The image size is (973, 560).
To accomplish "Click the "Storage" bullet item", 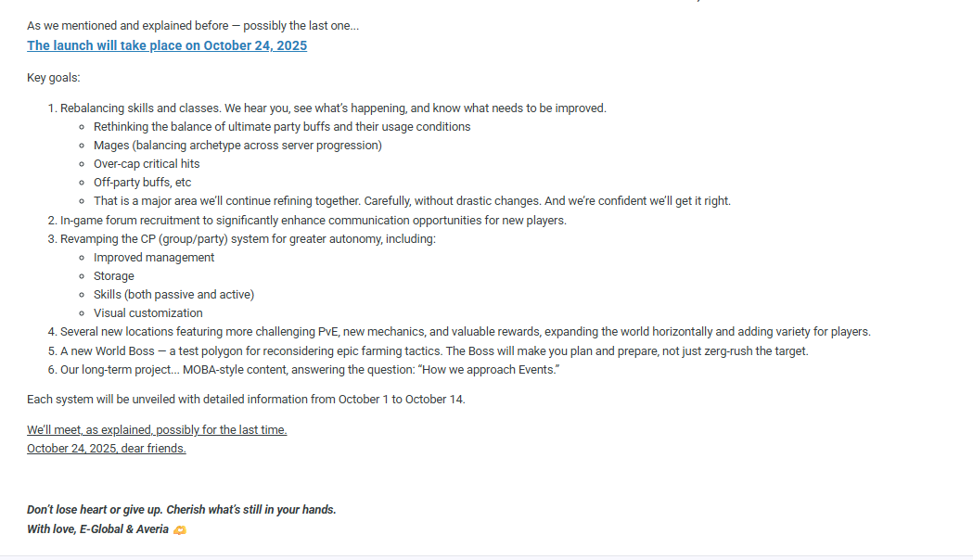I will [x=114, y=276].
